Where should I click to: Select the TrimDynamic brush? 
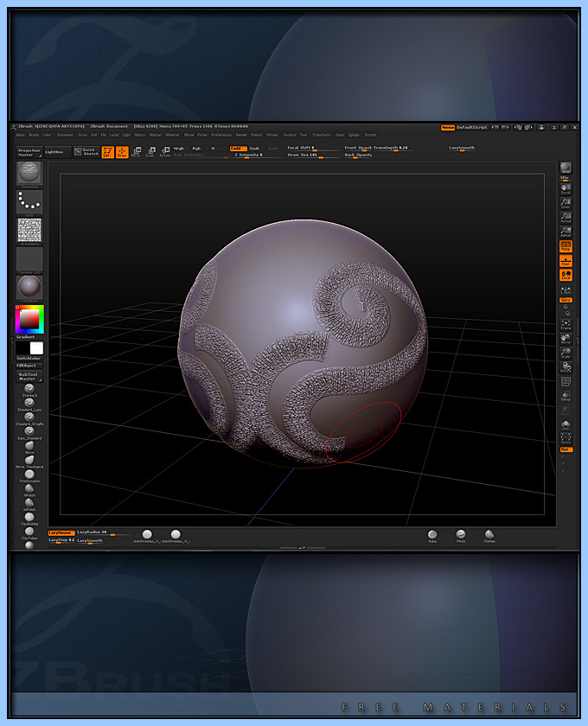point(29,474)
